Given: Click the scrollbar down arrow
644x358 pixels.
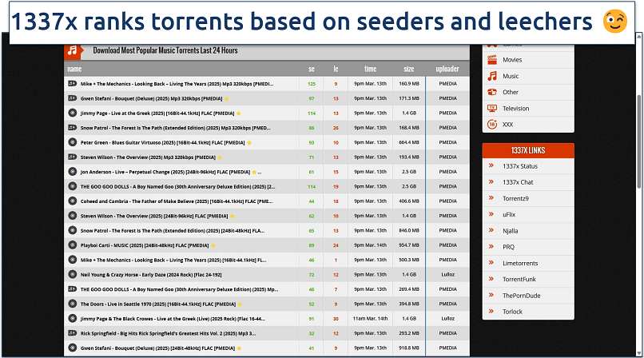Looking at the screenshot, I should click(x=639, y=353).
